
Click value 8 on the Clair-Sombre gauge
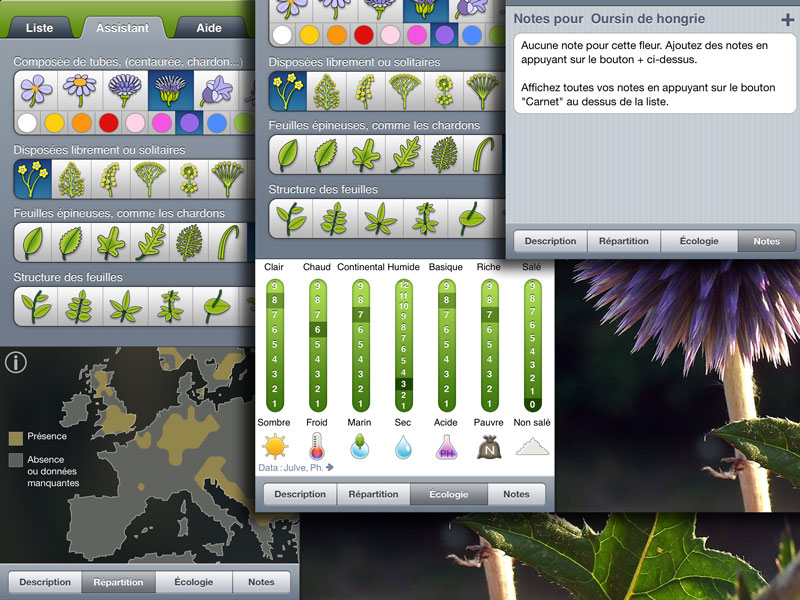274,300
